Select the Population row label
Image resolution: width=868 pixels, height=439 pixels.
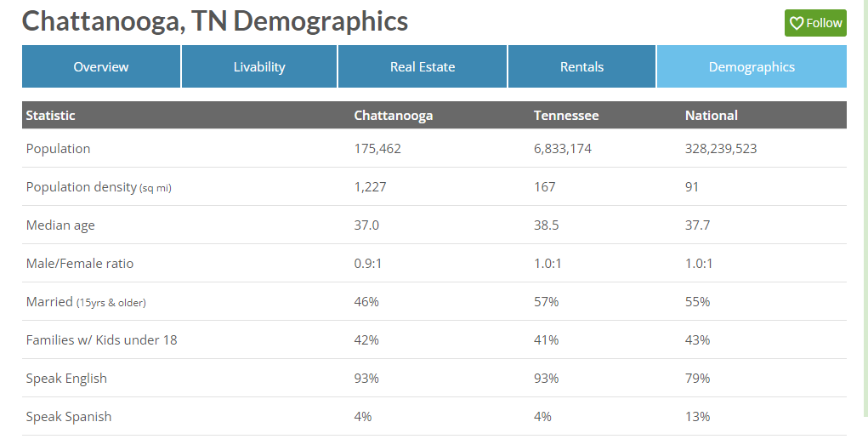pos(58,148)
